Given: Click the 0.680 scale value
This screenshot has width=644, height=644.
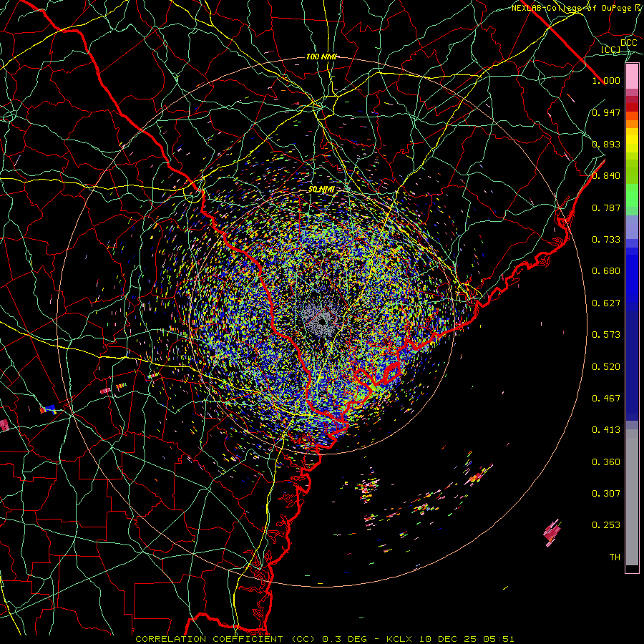Looking at the screenshot, I should pos(606,271).
